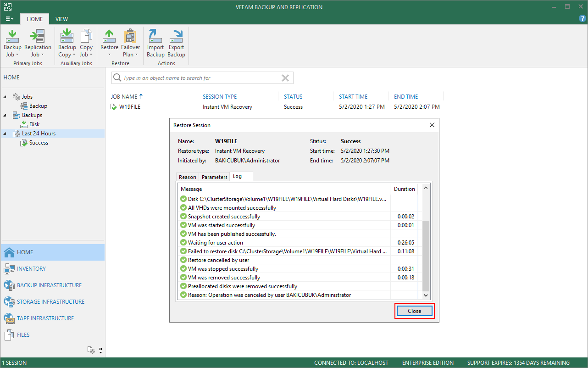588x368 pixels.
Task: Open the main hamburger menu
Action: pos(9,19)
